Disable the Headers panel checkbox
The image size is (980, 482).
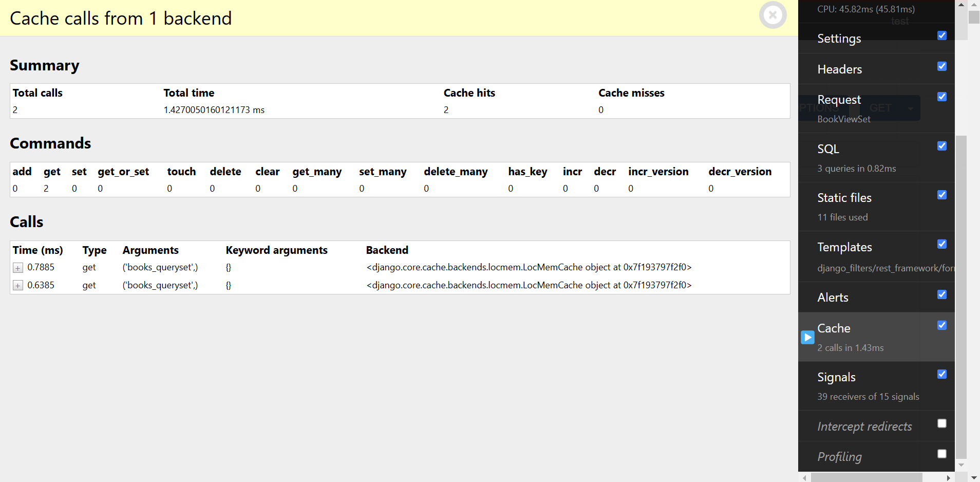tap(941, 66)
